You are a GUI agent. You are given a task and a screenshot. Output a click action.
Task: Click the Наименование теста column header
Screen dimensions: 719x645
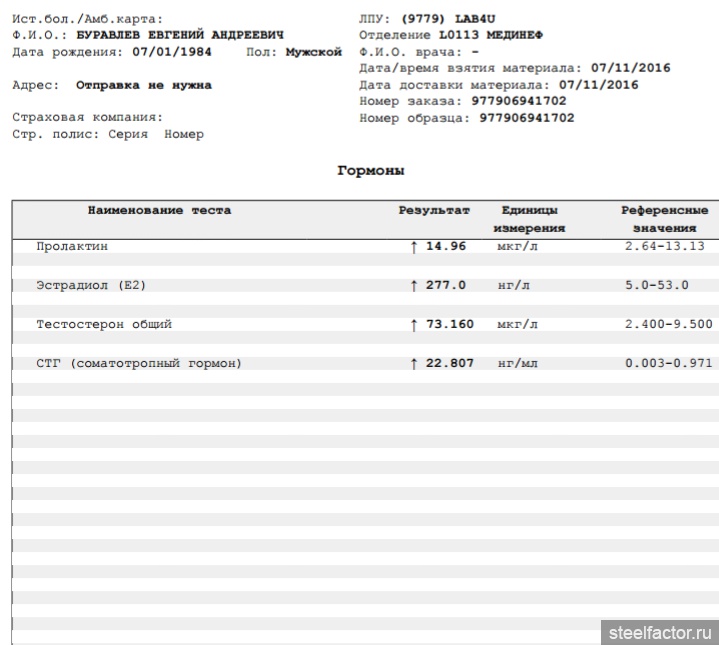tap(160, 210)
